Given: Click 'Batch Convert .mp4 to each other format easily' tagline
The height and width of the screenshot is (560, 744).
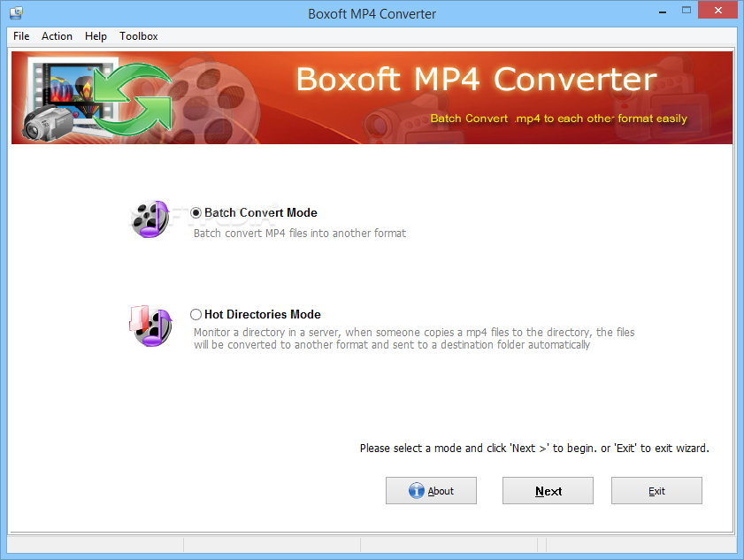Looking at the screenshot, I should [x=558, y=119].
